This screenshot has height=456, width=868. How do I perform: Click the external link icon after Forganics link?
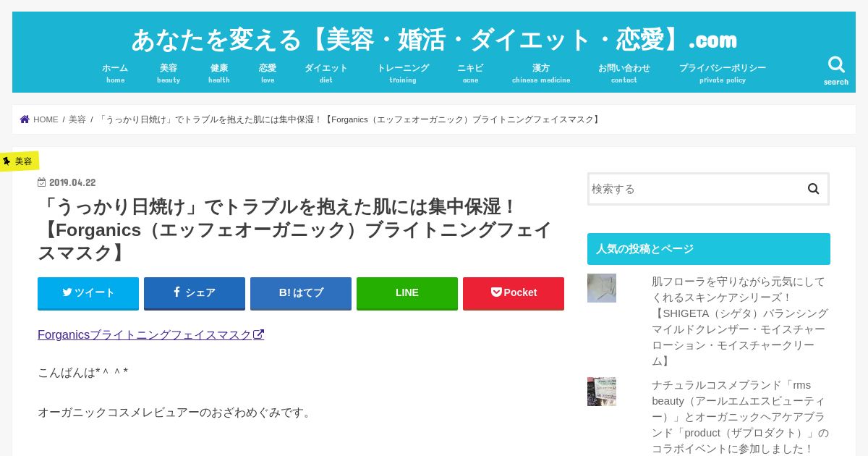[x=259, y=334]
